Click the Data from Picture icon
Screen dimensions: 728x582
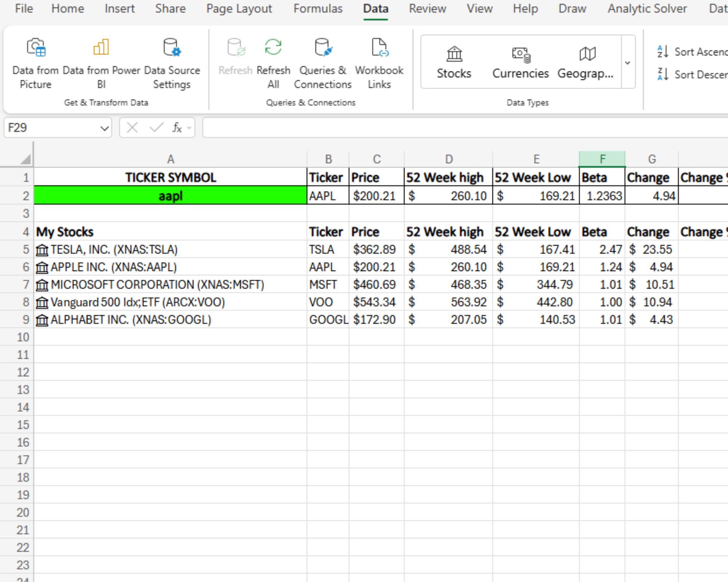[x=35, y=47]
